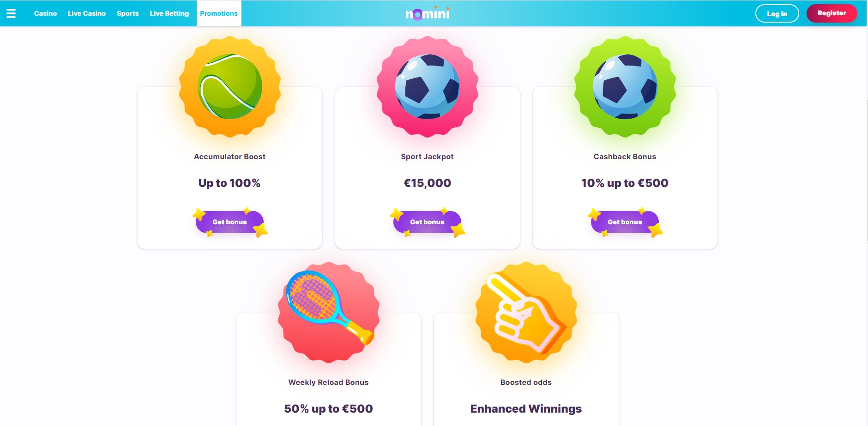Select the green soccer ball Cashback badge
The image size is (868, 426).
tap(625, 87)
